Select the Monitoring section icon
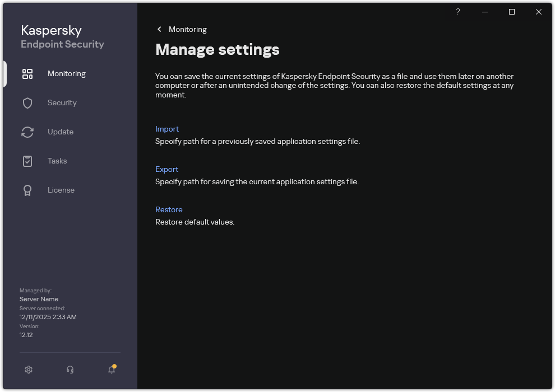Image resolution: width=555 pixels, height=392 pixels. [27, 73]
